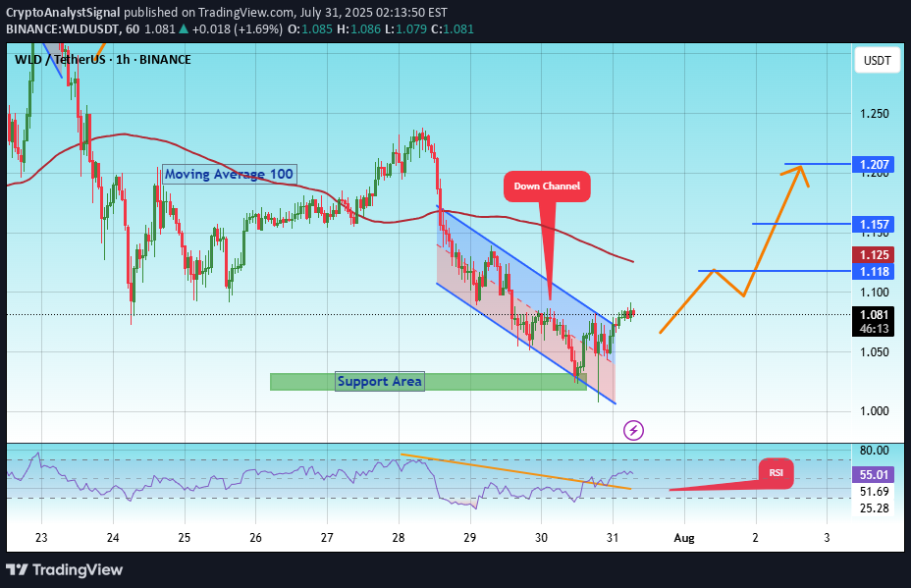Click the Aug label on time axis
This screenshot has width=911, height=588.
(684, 538)
